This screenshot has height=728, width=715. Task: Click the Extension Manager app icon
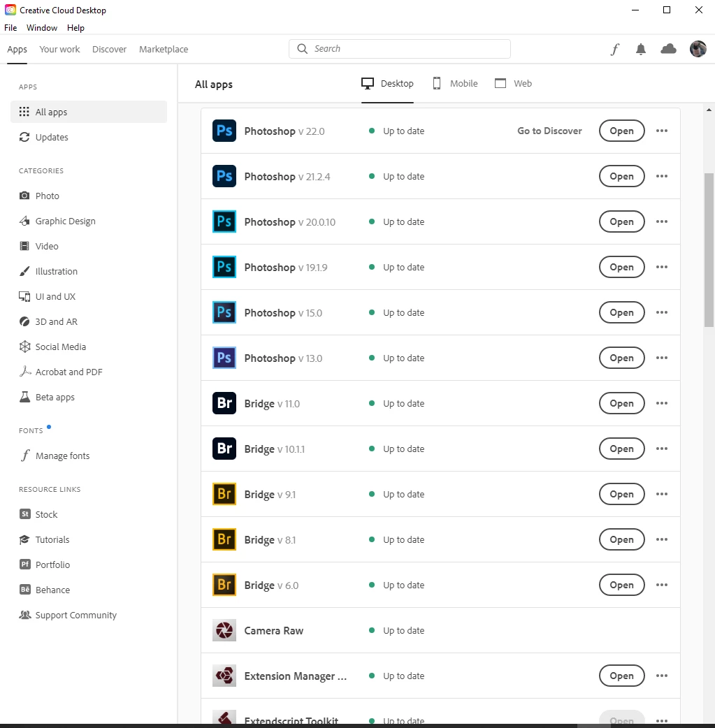[x=224, y=676]
